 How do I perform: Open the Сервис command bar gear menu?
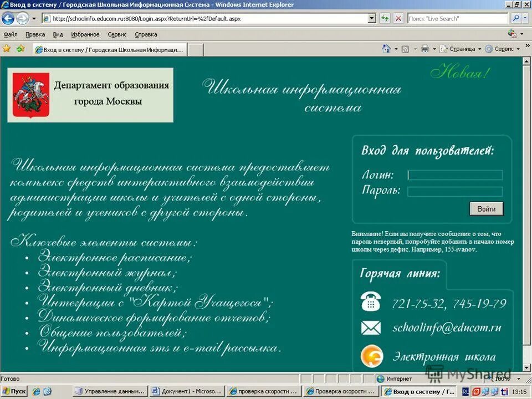coord(503,49)
